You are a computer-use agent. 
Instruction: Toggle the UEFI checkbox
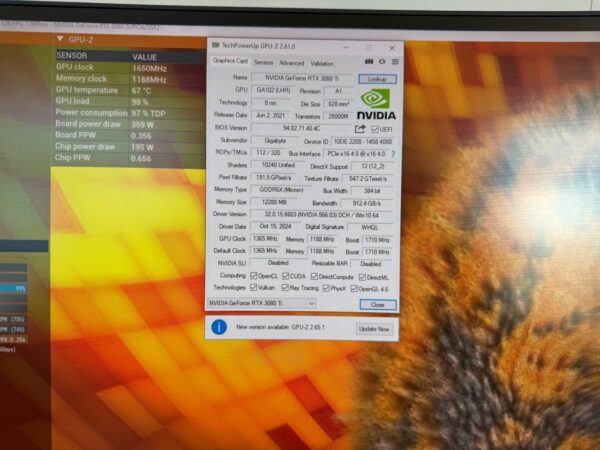375,129
